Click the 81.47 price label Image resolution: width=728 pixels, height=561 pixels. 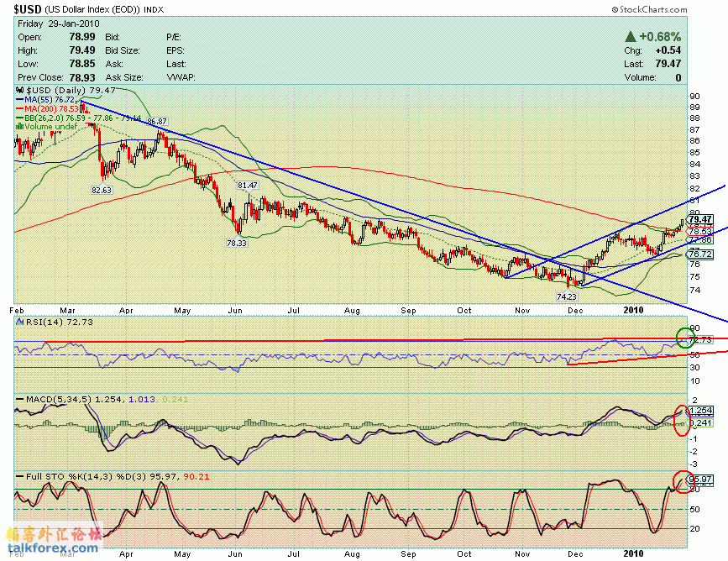pos(248,186)
